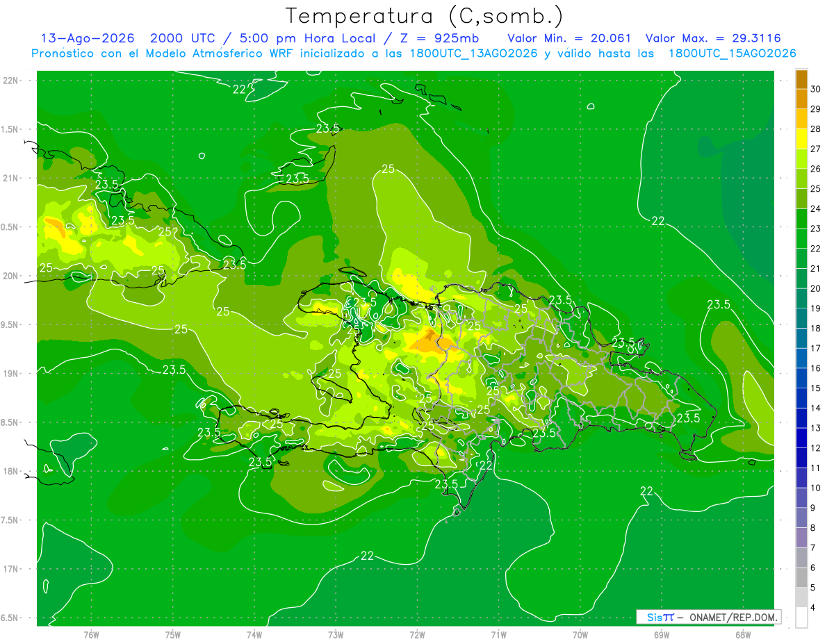Click the yellow legend swatch between 27 and 28

click(x=802, y=139)
